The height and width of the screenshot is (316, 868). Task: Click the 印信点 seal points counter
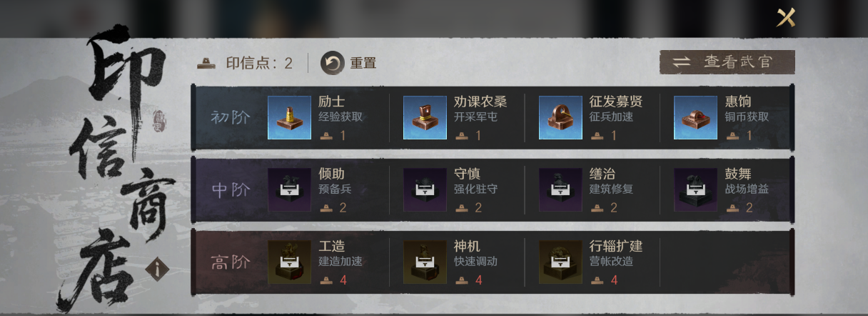[245, 63]
